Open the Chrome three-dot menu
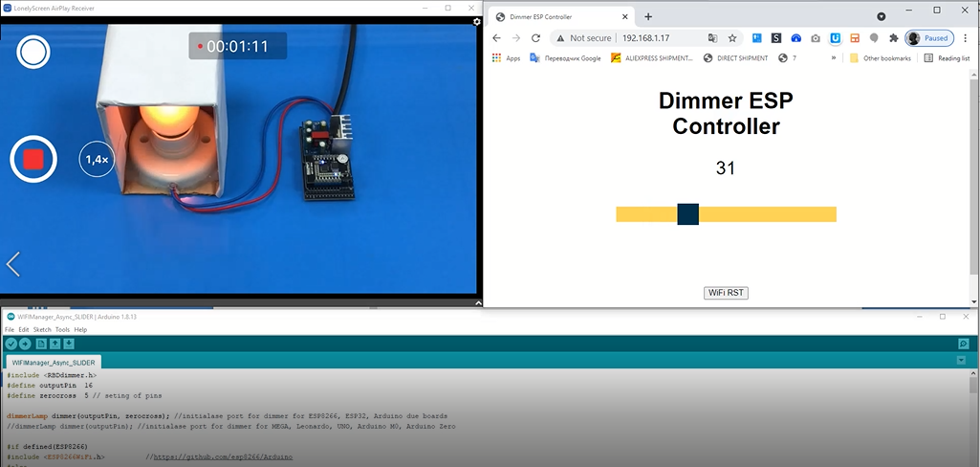The image size is (980, 467). tap(964, 38)
